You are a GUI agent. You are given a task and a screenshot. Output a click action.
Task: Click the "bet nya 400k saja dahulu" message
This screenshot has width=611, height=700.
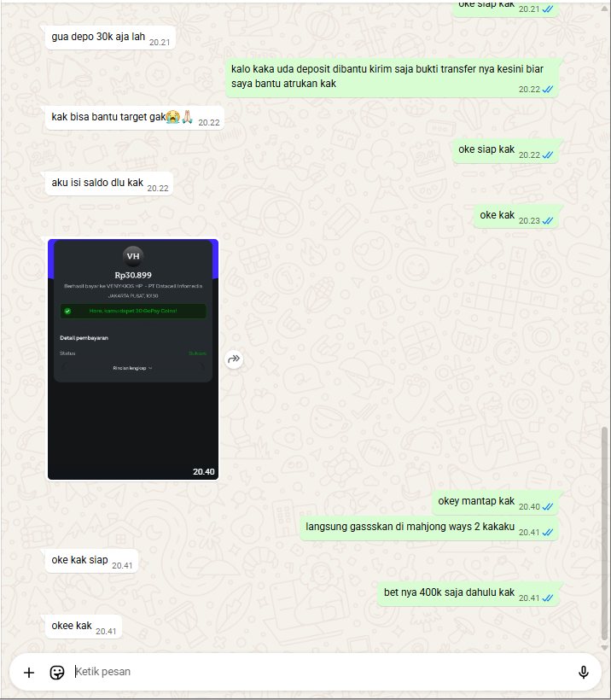468,594
